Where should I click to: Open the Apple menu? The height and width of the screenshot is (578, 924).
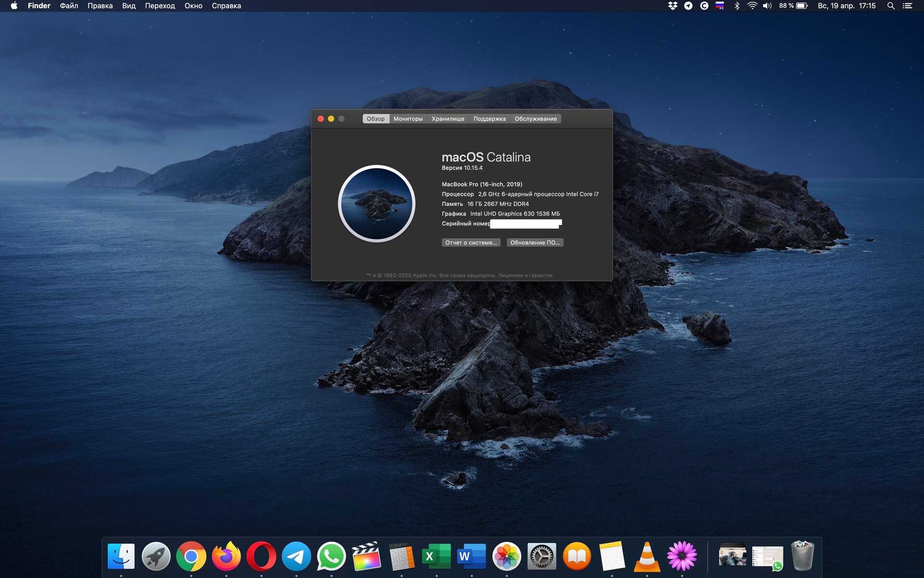tap(14, 6)
